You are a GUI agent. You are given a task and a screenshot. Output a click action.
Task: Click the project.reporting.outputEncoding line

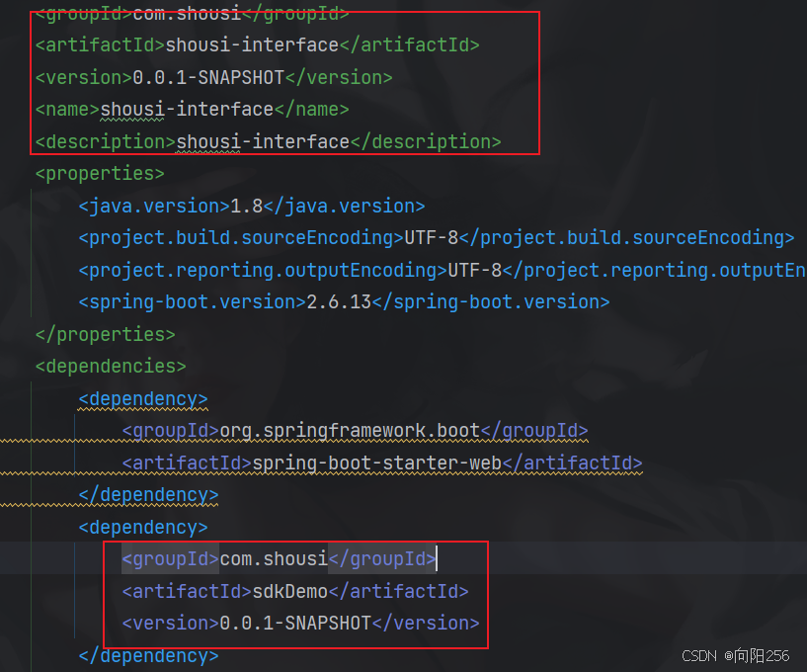443,271
